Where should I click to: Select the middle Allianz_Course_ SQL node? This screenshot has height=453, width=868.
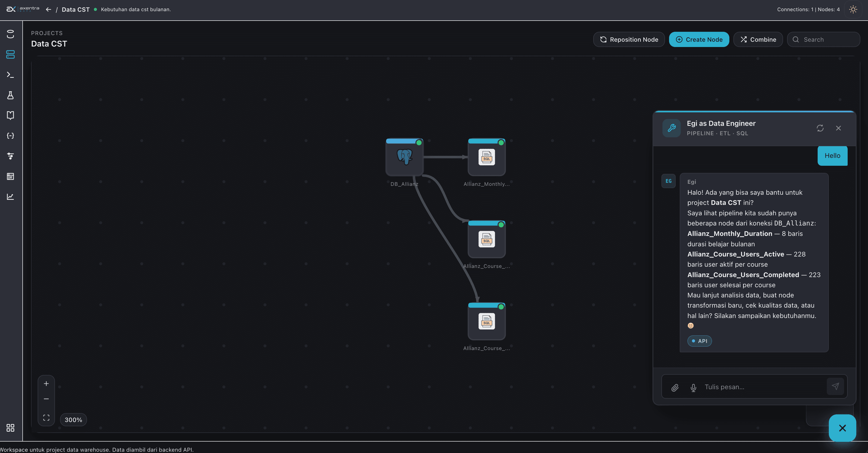(x=487, y=239)
